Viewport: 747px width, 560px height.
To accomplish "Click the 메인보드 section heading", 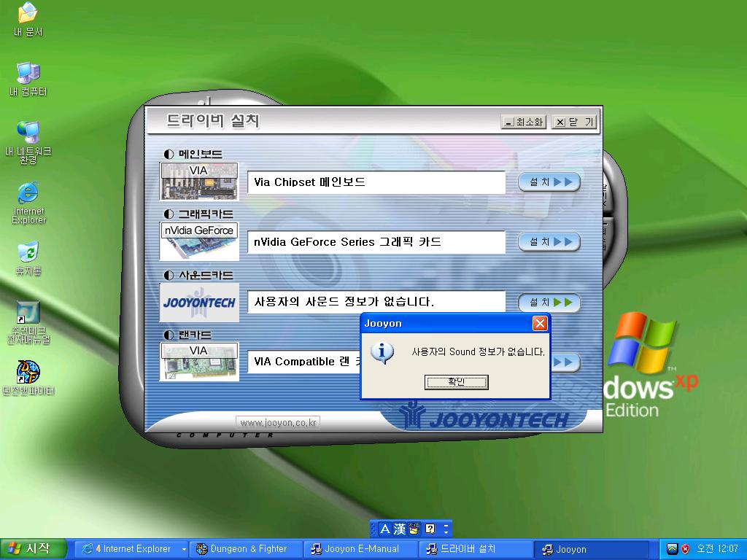I will click(x=200, y=155).
